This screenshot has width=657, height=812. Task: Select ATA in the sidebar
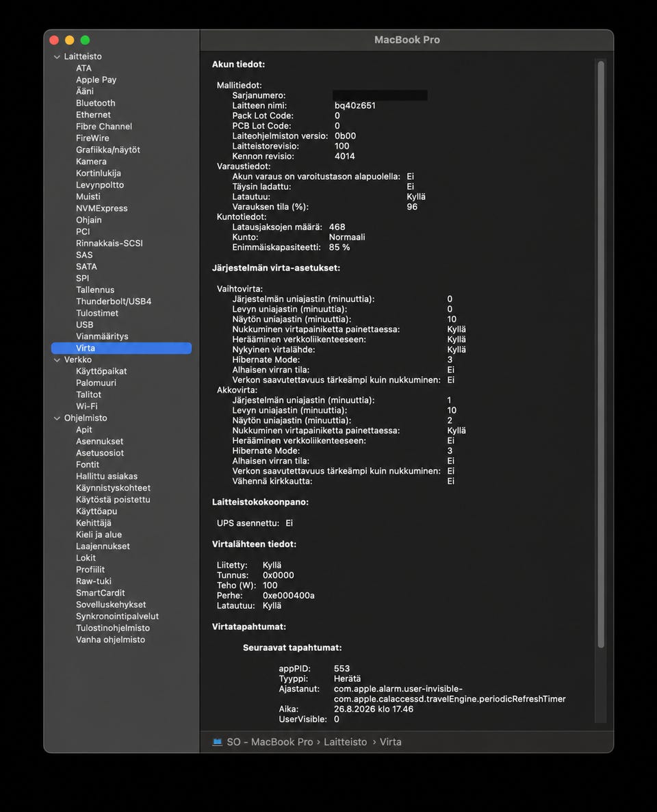[x=83, y=68]
